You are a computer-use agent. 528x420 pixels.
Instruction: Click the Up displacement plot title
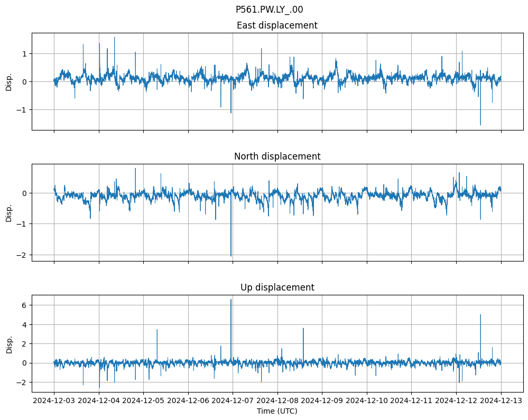(277, 287)
